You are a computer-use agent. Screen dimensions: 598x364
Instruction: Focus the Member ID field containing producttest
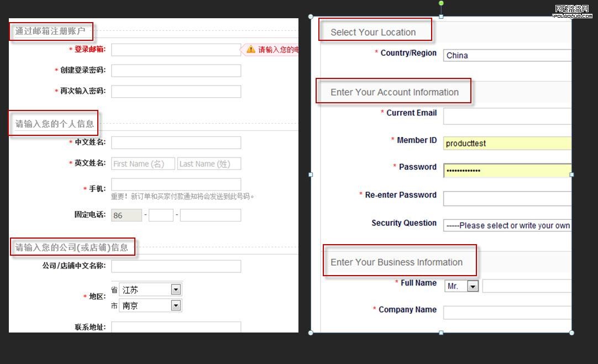(x=507, y=143)
